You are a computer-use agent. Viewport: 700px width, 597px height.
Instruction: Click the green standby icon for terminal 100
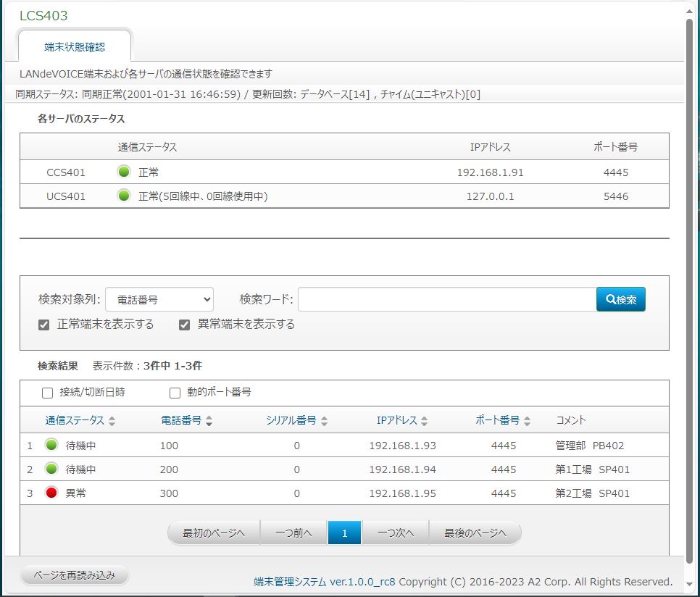tap(51, 445)
